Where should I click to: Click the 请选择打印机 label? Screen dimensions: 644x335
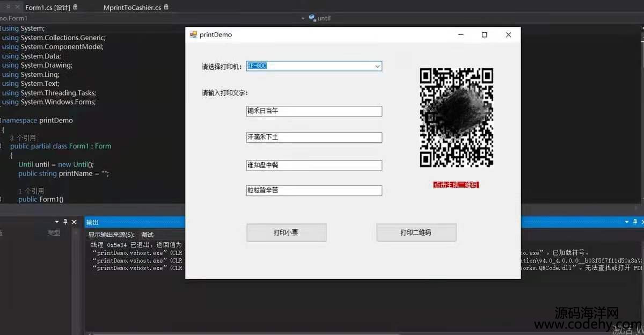pyautogui.click(x=222, y=67)
